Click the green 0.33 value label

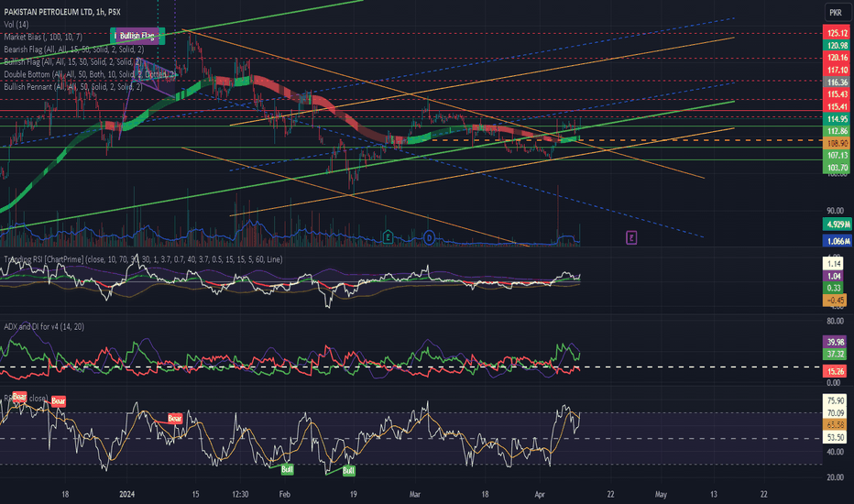[x=834, y=288]
